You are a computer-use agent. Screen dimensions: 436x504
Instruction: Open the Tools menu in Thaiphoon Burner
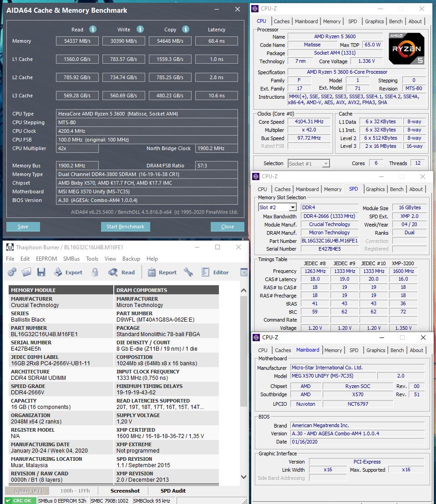[x=92, y=259]
